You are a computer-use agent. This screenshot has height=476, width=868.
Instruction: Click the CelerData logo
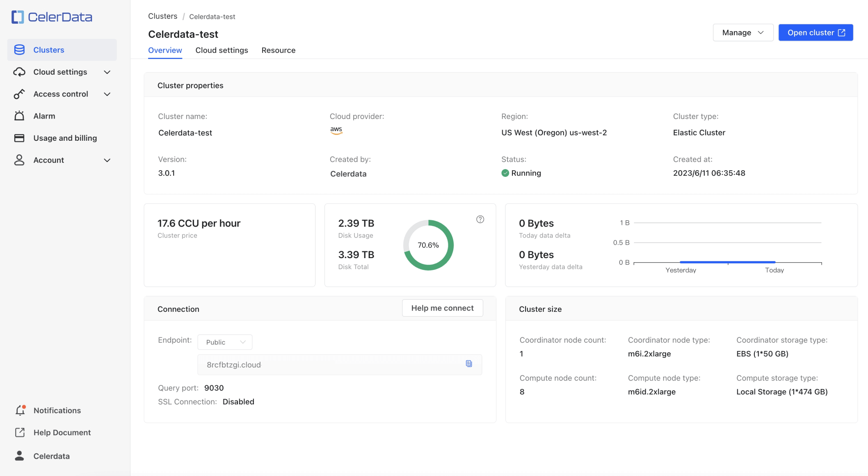point(52,17)
